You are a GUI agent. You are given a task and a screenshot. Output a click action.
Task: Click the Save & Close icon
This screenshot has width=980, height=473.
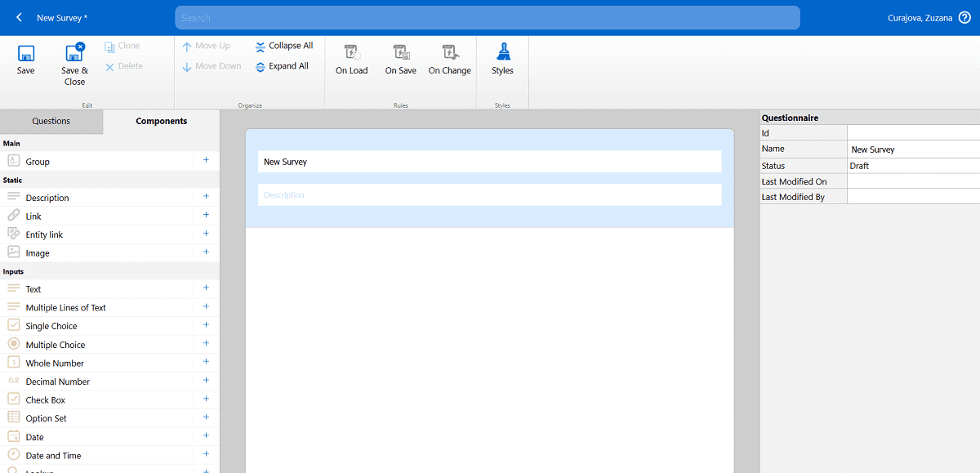tap(74, 55)
